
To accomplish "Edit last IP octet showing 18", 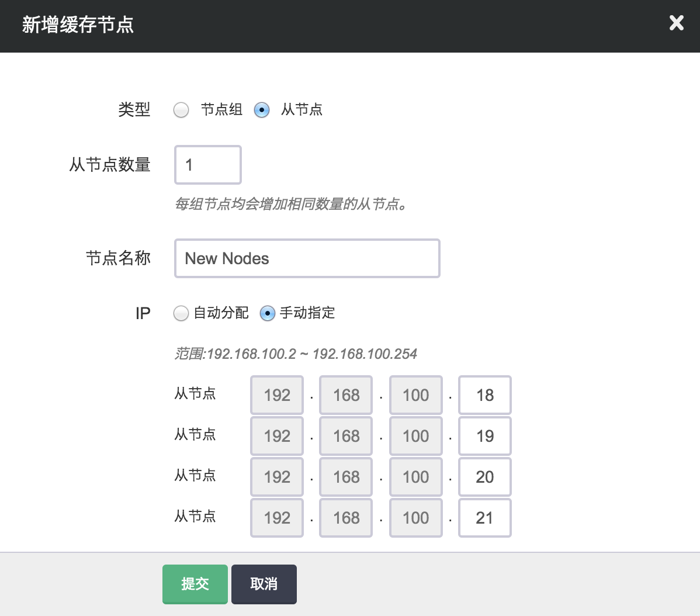I will click(x=484, y=395).
